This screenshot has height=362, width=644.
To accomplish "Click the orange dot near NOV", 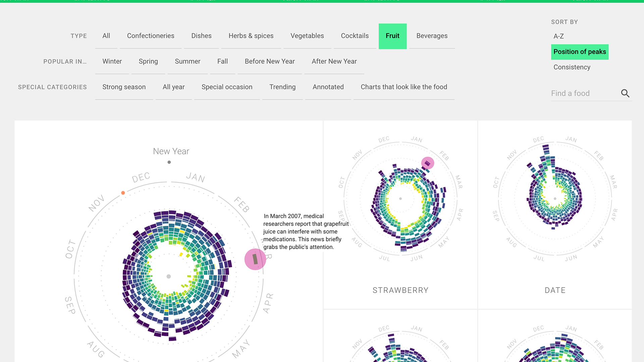I will tap(123, 193).
